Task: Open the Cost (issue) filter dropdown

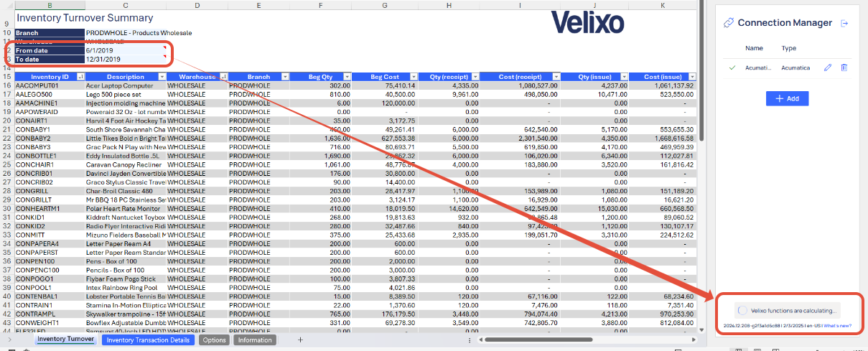Action: click(692, 77)
